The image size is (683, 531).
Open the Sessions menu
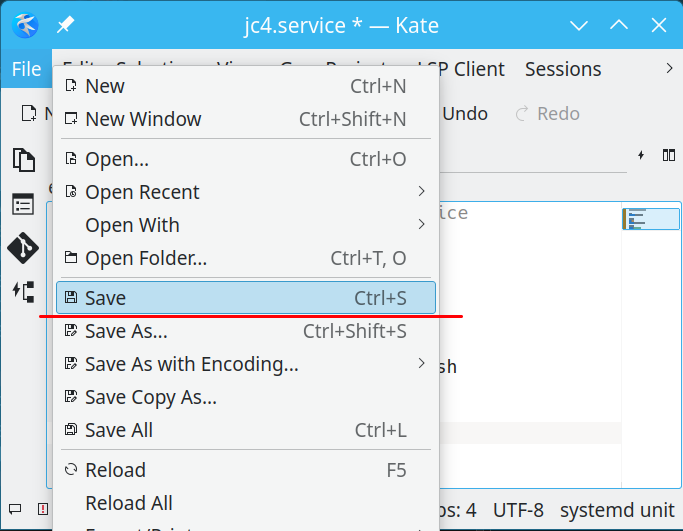[x=563, y=69]
